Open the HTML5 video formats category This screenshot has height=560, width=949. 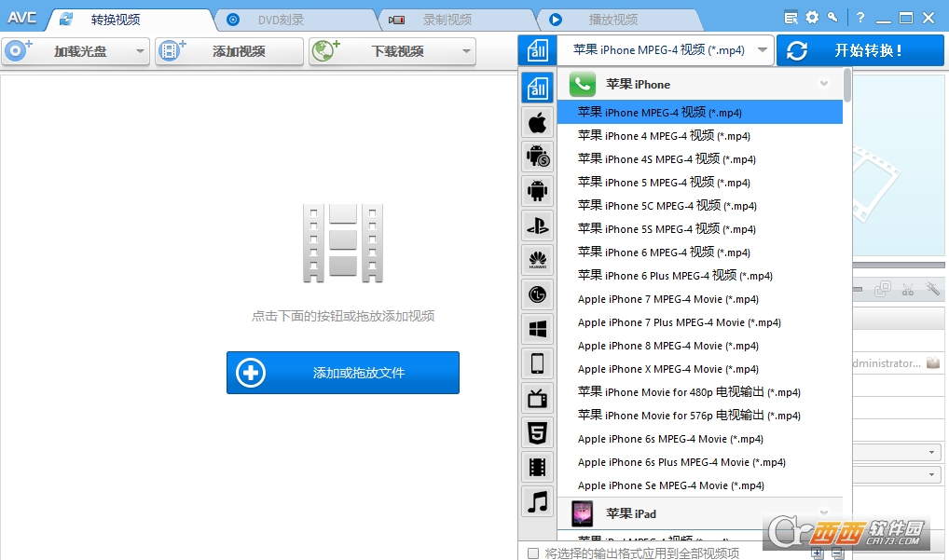coord(538,432)
